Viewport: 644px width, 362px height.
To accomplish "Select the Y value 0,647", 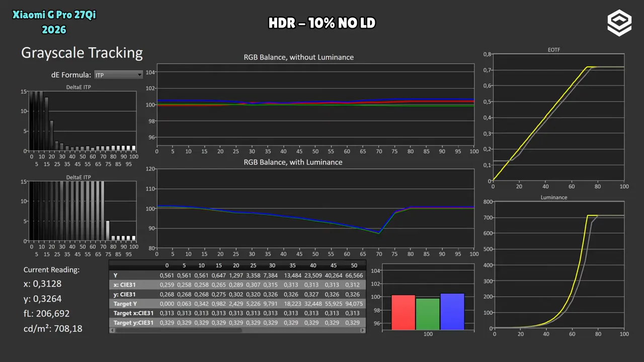I will click(218, 275).
